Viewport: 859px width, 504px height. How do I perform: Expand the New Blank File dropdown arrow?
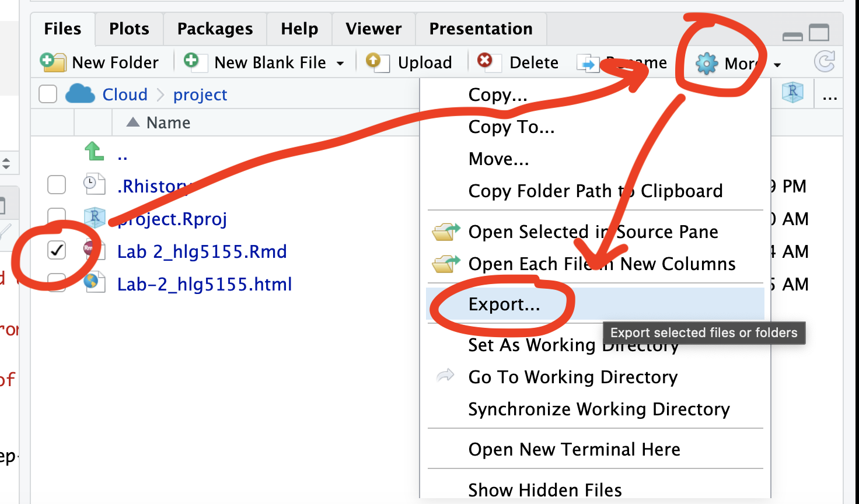[x=340, y=64]
